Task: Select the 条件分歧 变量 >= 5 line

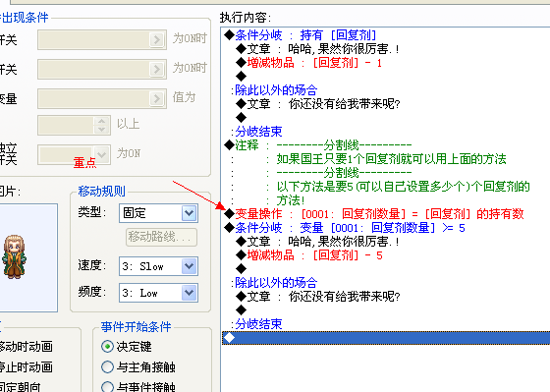Action: tap(345, 228)
